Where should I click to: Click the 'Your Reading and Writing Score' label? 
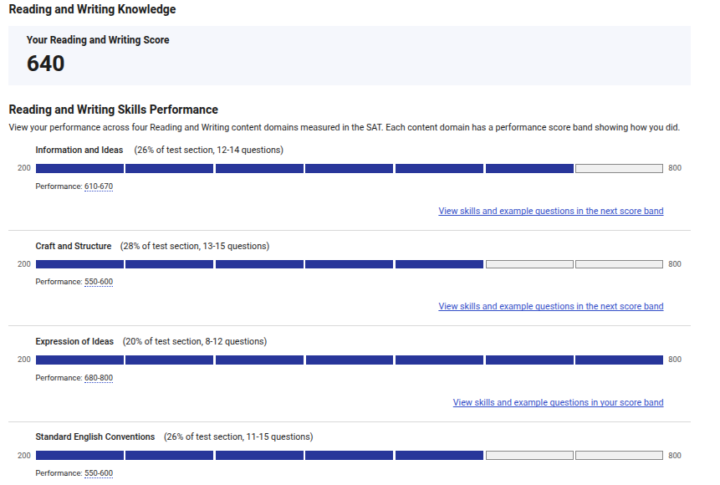tap(98, 40)
